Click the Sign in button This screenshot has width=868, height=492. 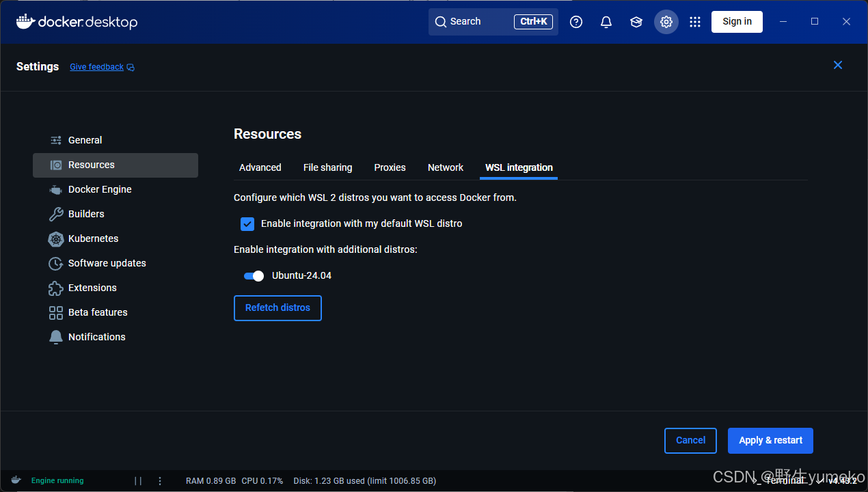pos(737,22)
